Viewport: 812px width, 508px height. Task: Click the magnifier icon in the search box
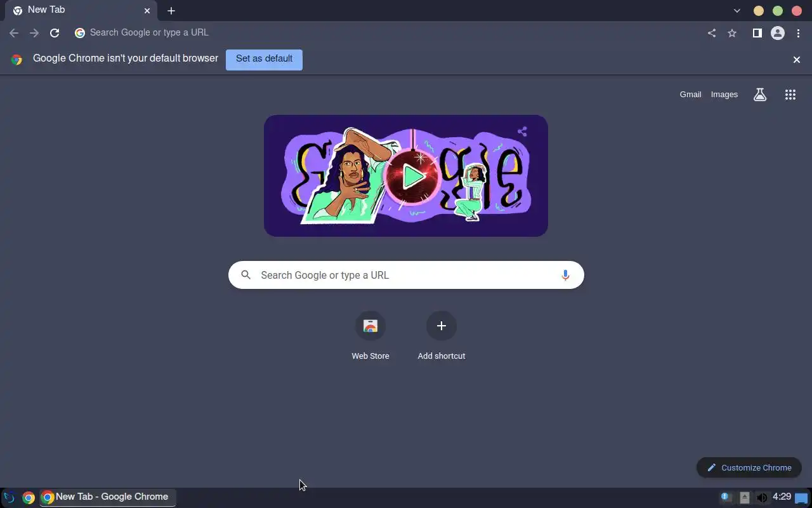[246, 275]
